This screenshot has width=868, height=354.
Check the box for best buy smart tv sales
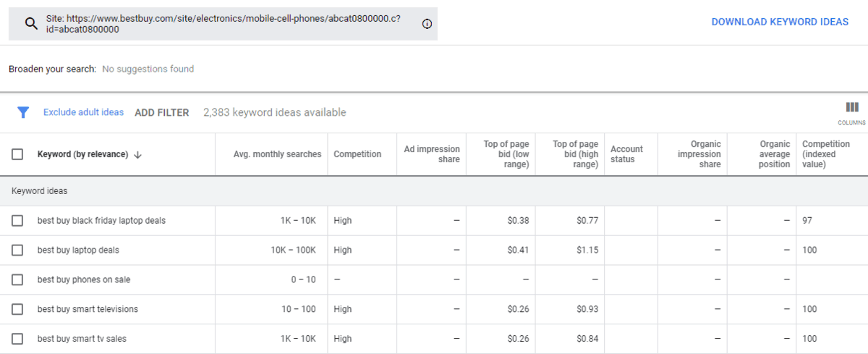click(x=17, y=339)
